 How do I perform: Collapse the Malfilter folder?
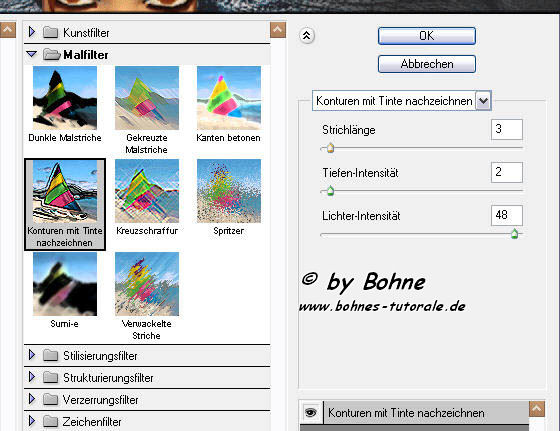tap(31, 54)
